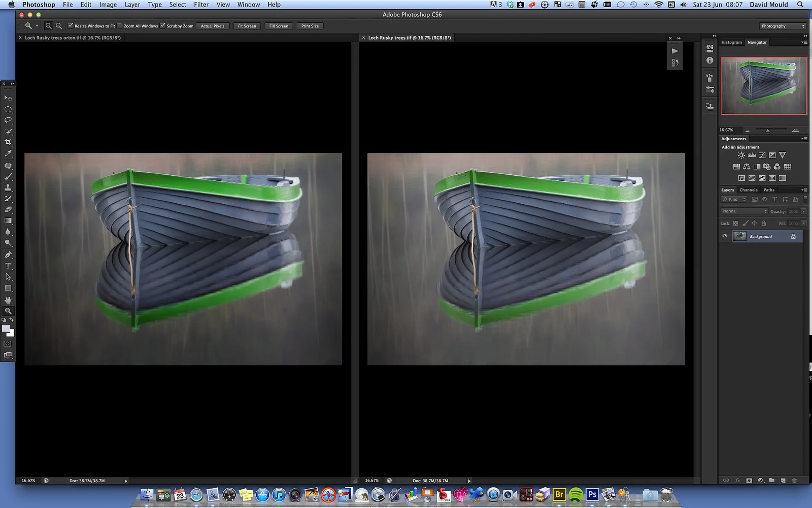Switch to the Channels tab
This screenshot has width=812, height=508.
pos(748,190)
